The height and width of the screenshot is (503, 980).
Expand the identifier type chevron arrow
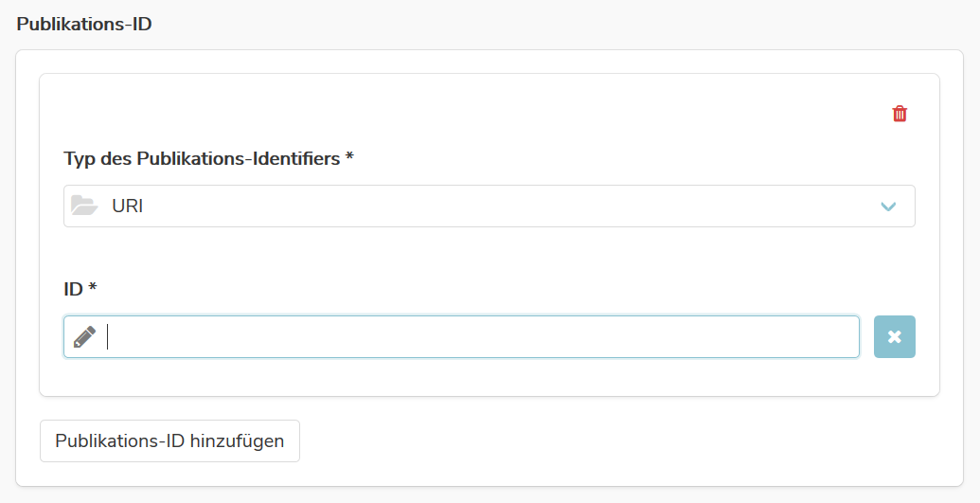coord(888,207)
